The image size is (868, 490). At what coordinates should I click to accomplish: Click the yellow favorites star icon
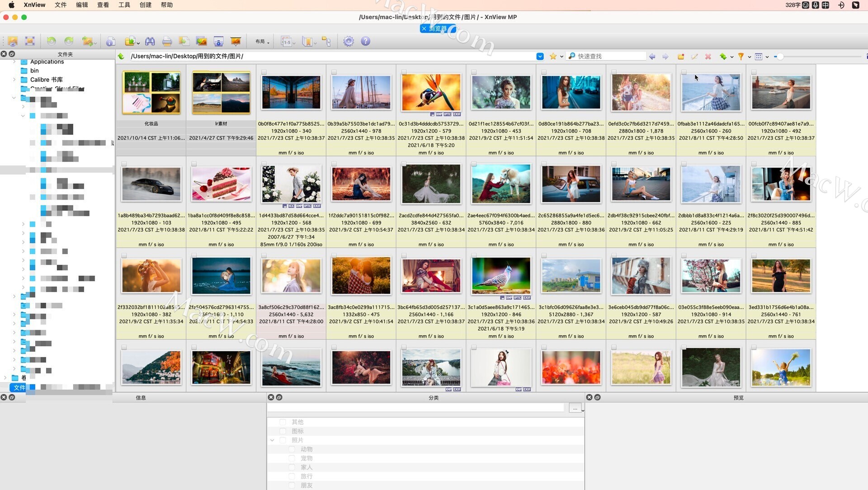coord(553,56)
